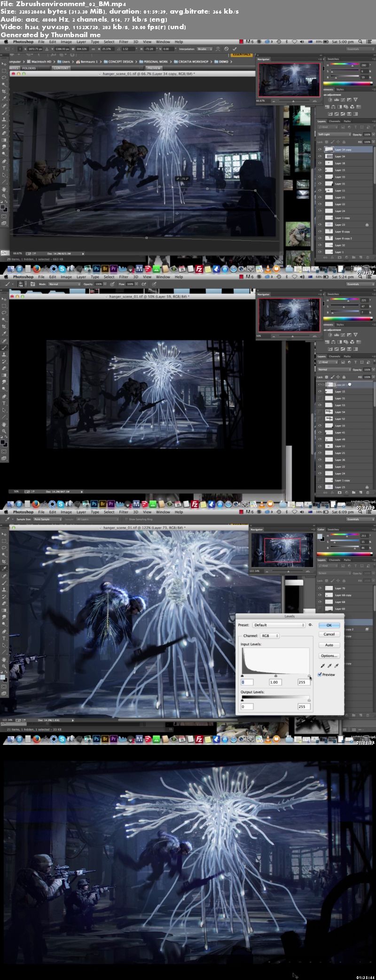Click Cancel in the Levels dialog
Screen dimensions: 376x980
pyautogui.click(x=329, y=634)
